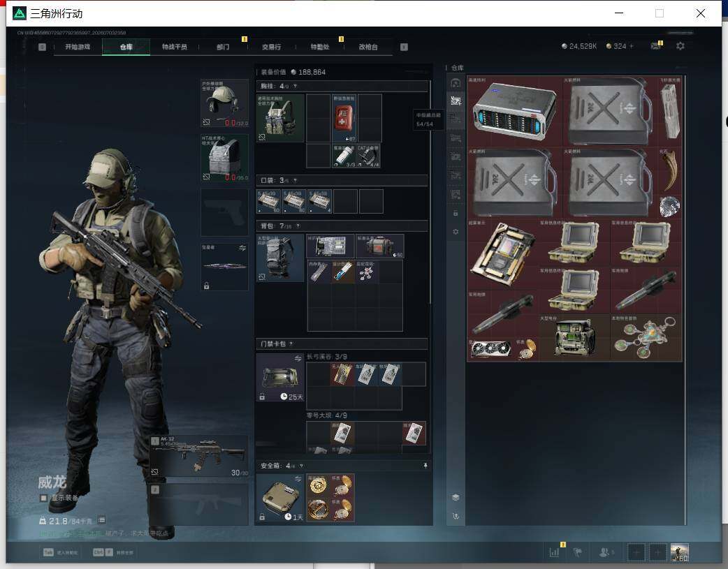Open the statistics bar chart icon
This screenshot has width=728, height=569.
coord(554,552)
